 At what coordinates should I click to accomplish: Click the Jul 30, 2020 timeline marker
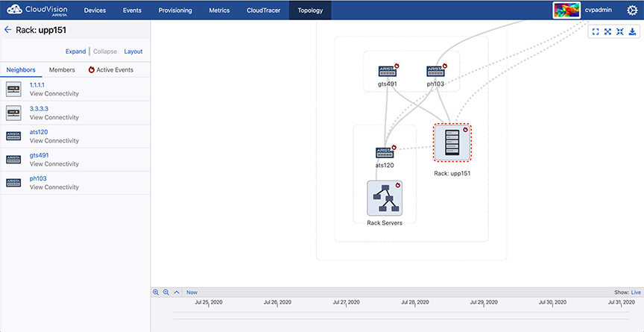(552, 302)
